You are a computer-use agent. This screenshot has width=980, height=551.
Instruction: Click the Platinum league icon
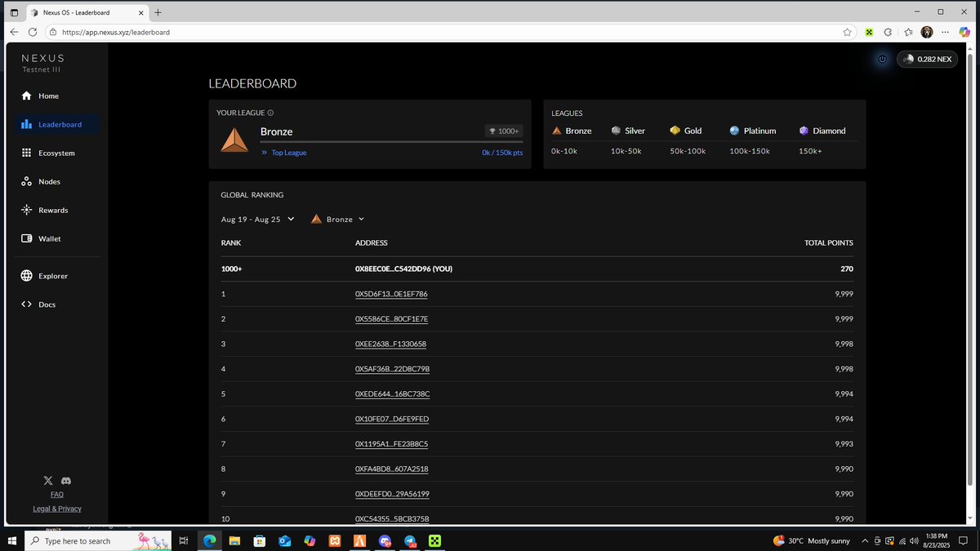734,131
